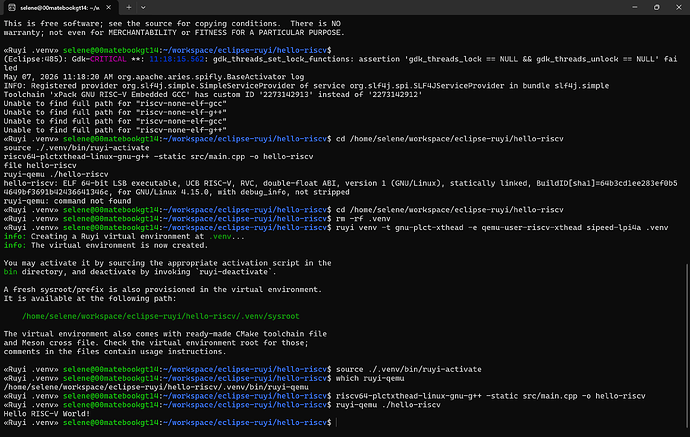The height and width of the screenshot is (437, 690).
Task: Maximize or restore the terminal window
Action: tap(657, 7)
